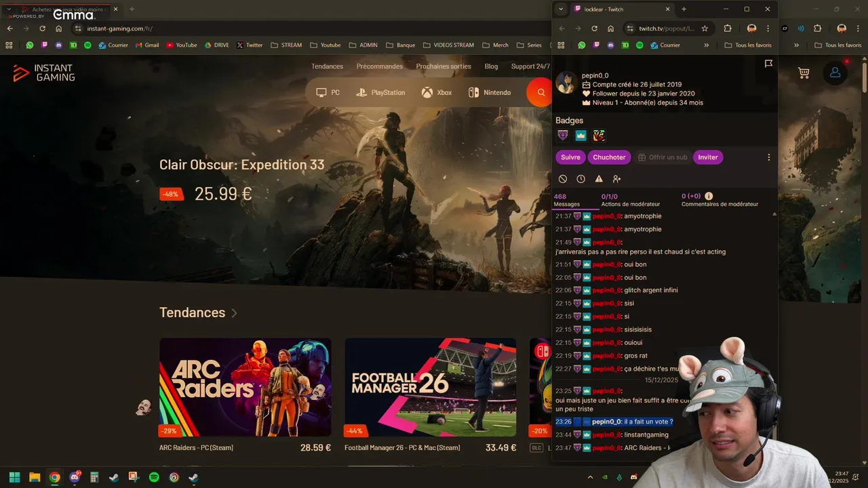Open the WhatsApp bookmark in Instant Gaming window
The height and width of the screenshot is (488, 868).
[30, 45]
